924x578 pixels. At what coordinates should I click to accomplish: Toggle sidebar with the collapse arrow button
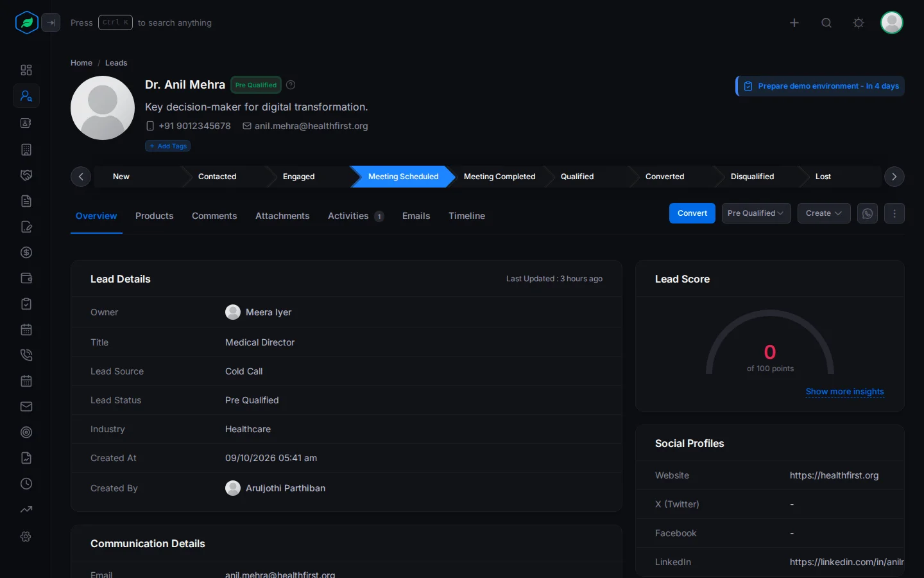[51, 22]
